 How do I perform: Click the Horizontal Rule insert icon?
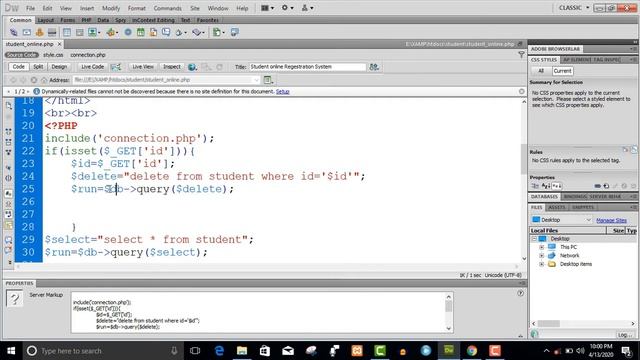tap(52, 32)
